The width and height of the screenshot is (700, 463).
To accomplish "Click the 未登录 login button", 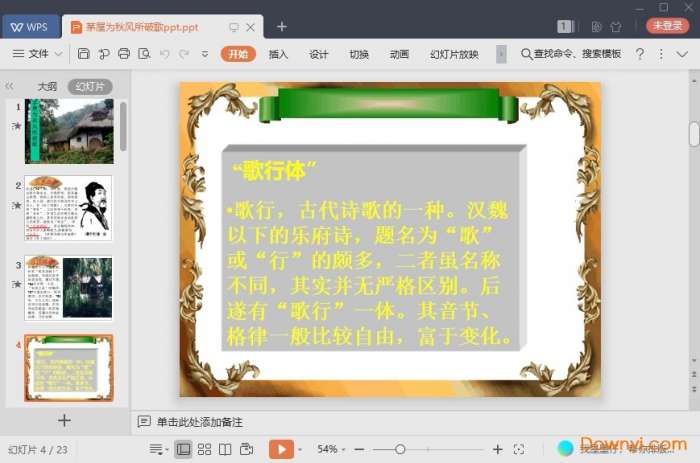I will [x=667, y=26].
